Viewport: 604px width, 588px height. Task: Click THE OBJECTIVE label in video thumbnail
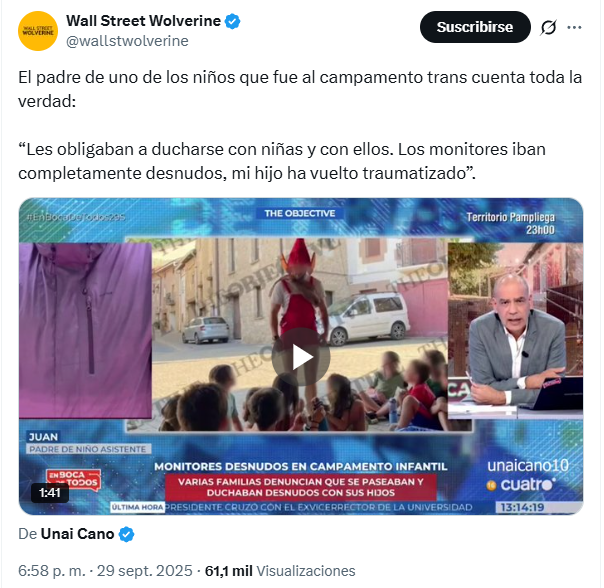(300, 213)
